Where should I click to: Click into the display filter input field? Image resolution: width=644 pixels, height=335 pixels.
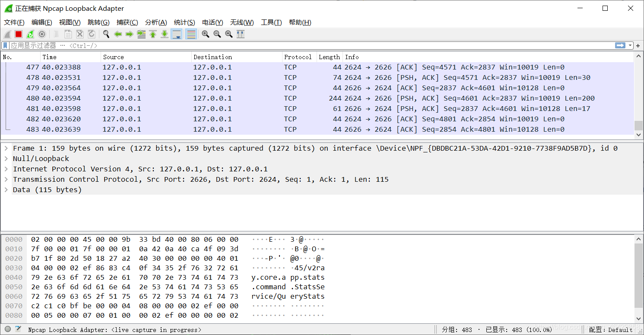(x=311, y=45)
